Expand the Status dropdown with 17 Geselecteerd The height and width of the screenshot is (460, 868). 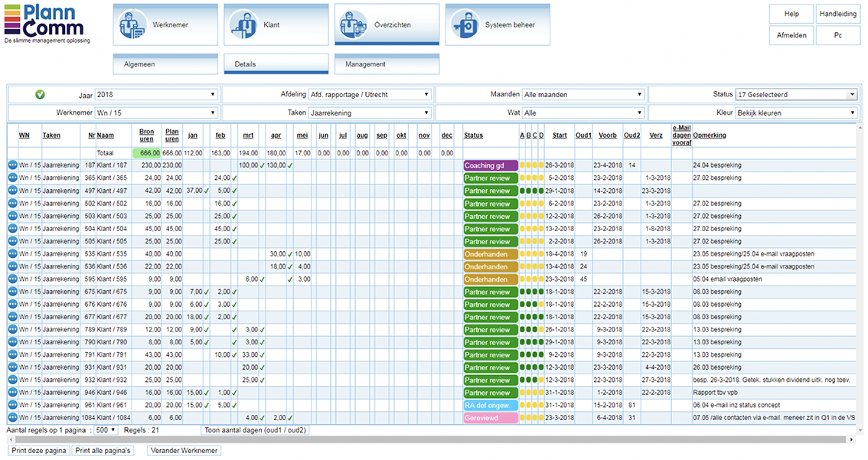pos(796,95)
